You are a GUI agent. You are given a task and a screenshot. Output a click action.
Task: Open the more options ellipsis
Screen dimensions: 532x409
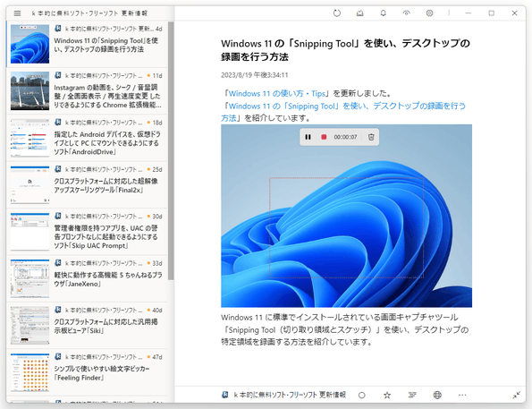pos(462,395)
